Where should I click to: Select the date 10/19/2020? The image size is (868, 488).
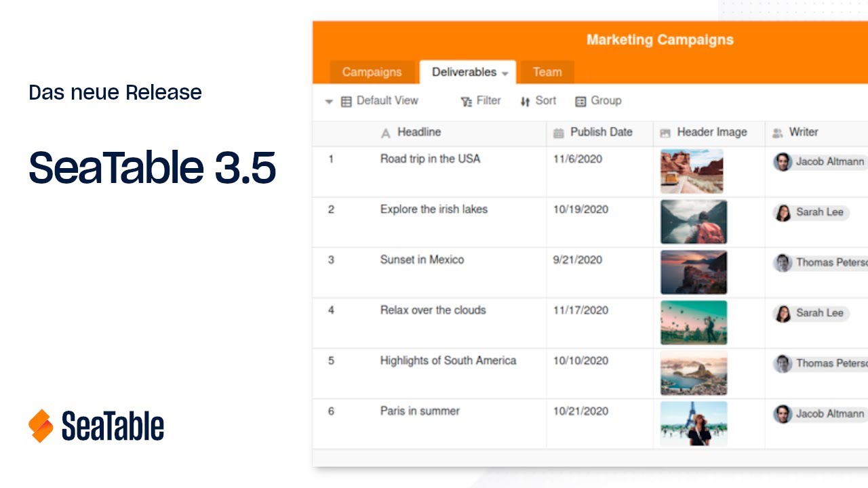tap(580, 209)
